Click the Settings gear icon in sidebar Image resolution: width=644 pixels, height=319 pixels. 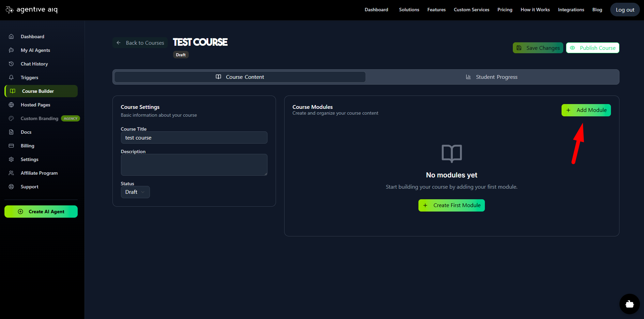click(x=11, y=159)
